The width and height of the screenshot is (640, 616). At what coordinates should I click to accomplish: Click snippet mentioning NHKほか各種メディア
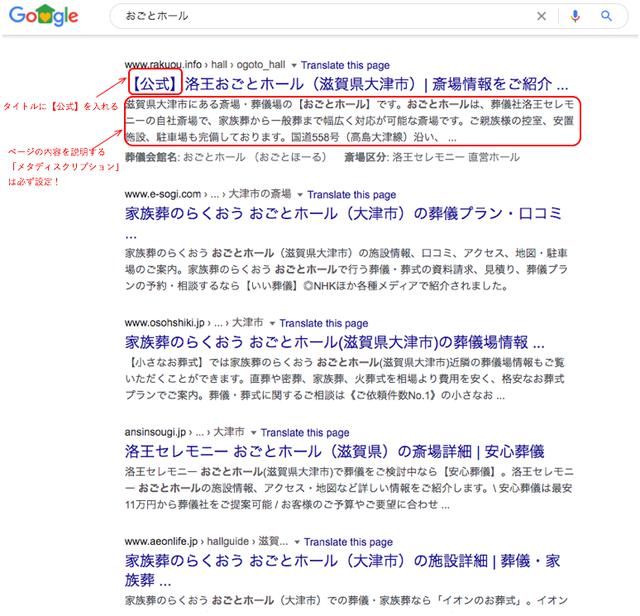(x=346, y=269)
